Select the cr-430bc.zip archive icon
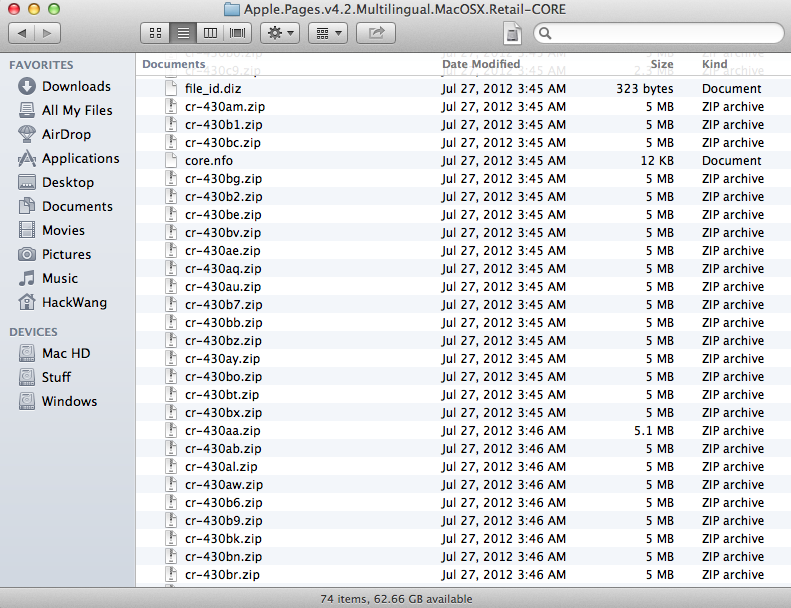Screen dimensions: 791x608 [x=172, y=142]
